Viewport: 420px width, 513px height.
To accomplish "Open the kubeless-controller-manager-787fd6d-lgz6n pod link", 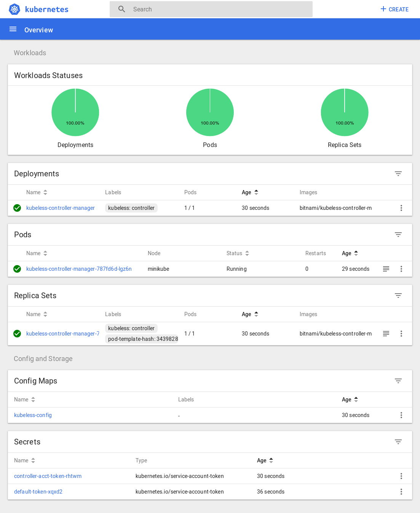I will point(79,269).
